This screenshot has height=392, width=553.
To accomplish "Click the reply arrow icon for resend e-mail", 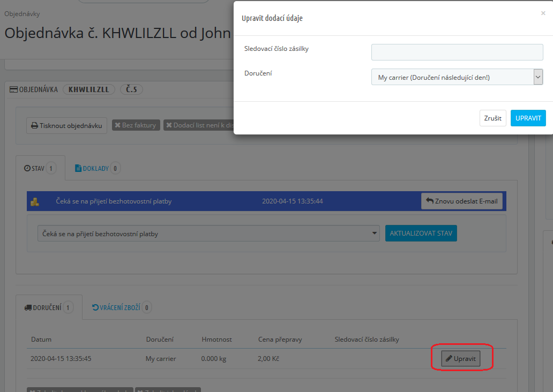I will pyautogui.click(x=430, y=201).
